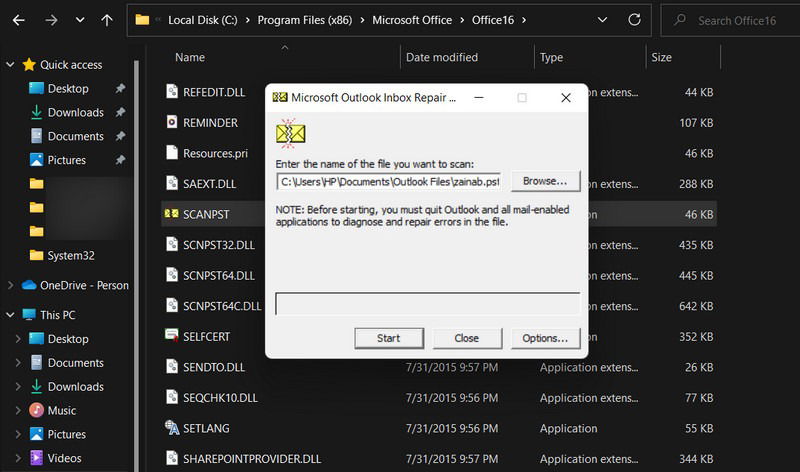
Task: Click the folder icon in the address bar
Action: tap(142, 20)
